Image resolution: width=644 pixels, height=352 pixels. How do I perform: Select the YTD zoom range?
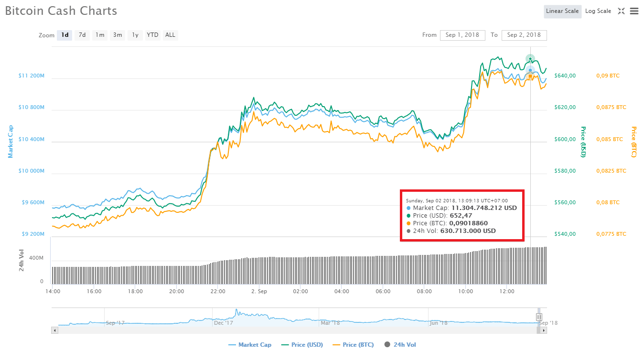tap(152, 35)
